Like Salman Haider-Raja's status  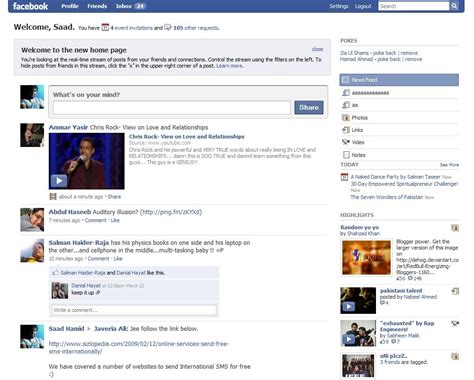[x=118, y=259]
